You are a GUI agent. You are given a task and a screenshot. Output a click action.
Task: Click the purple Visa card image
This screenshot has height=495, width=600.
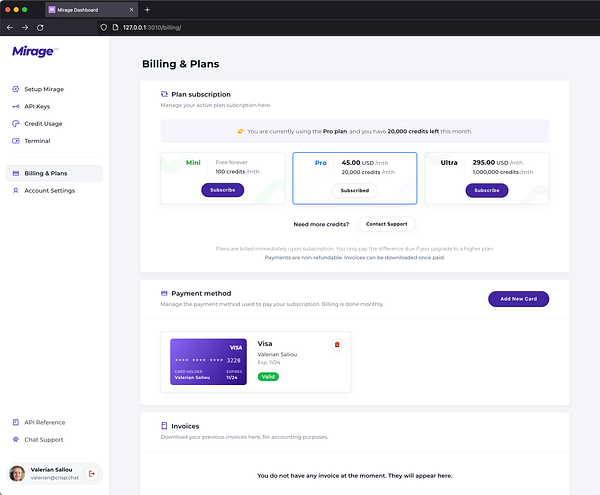(x=209, y=362)
